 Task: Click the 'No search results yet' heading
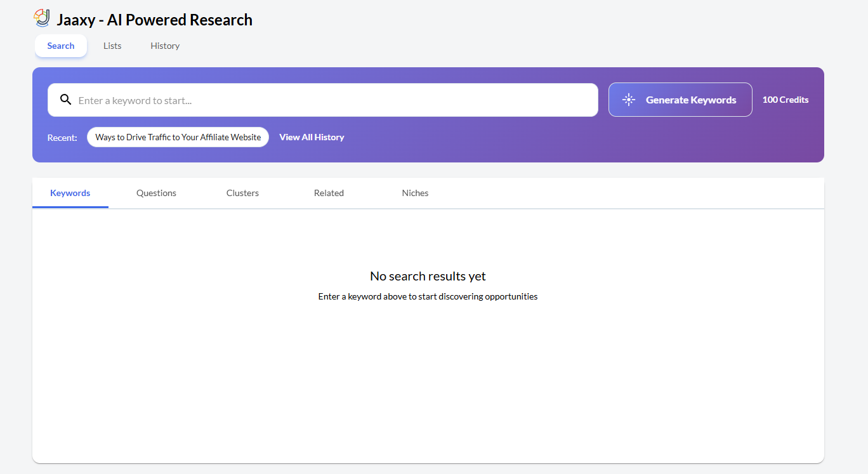click(x=428, y=276)
